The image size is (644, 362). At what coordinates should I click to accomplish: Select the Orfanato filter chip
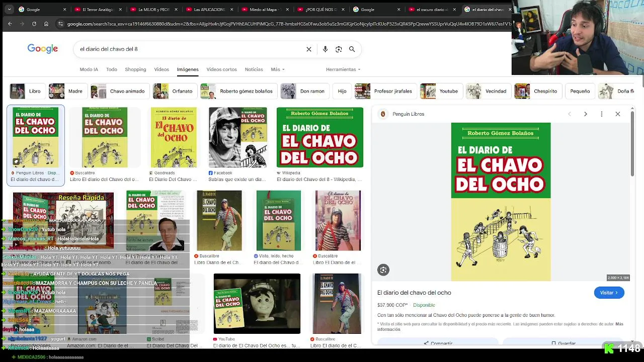click(x=174, y=92)
